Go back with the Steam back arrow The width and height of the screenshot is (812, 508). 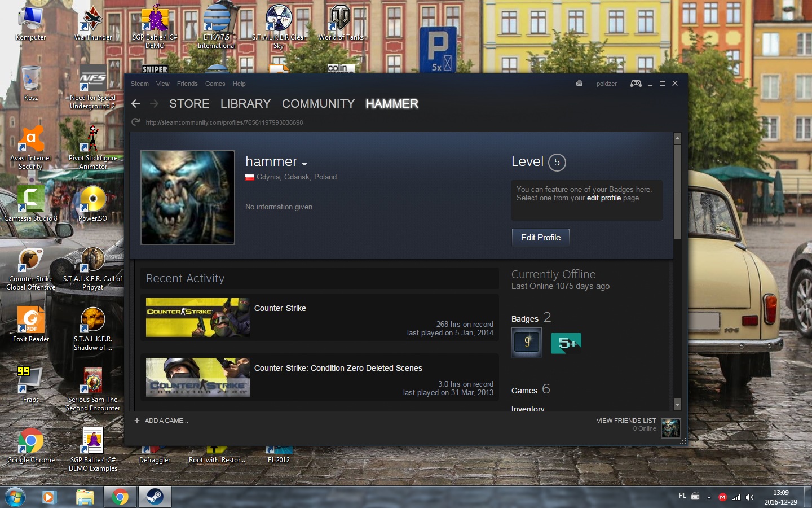coord(135,104)
